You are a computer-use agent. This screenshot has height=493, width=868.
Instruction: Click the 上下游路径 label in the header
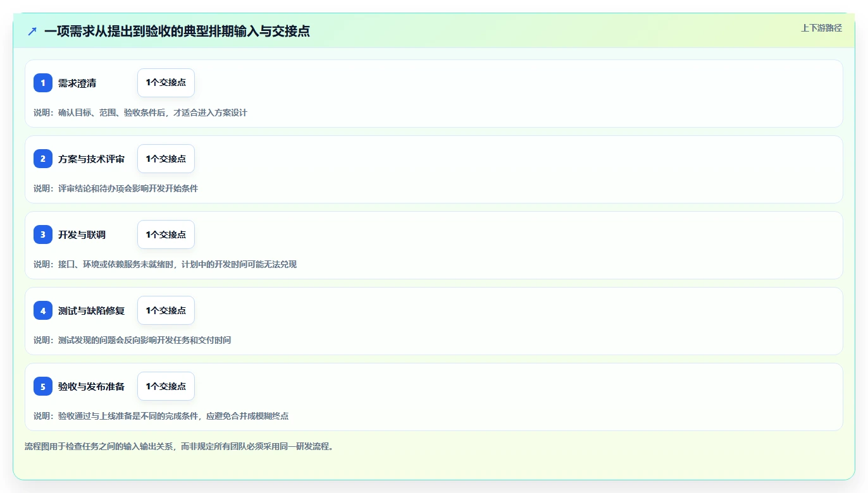point(821,28)
